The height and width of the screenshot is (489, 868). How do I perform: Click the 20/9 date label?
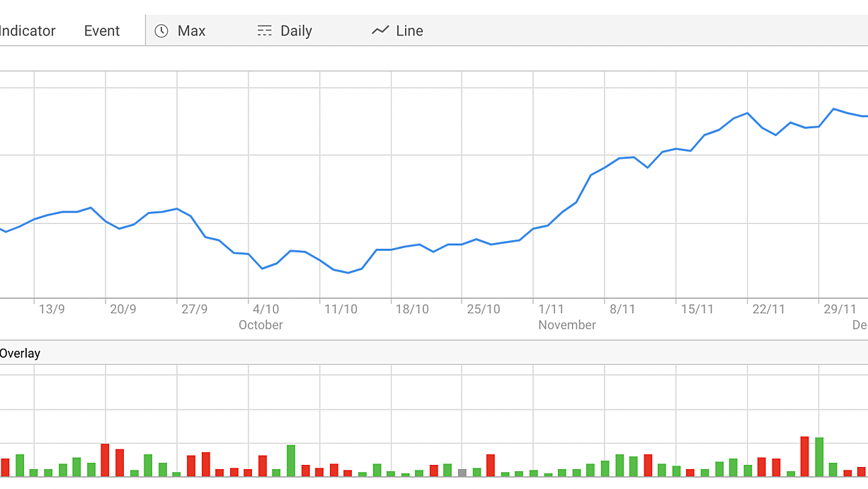(123, 309)
